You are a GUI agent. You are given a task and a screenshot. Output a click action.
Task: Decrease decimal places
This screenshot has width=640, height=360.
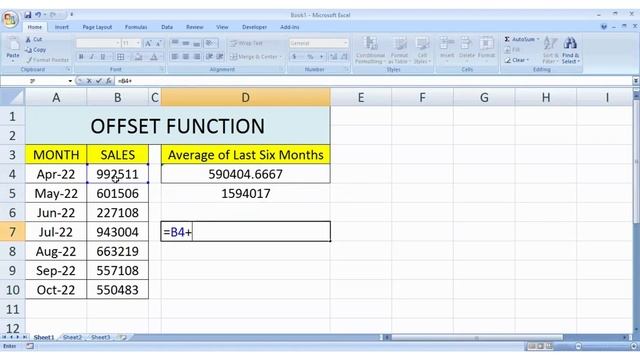point(344,56)
